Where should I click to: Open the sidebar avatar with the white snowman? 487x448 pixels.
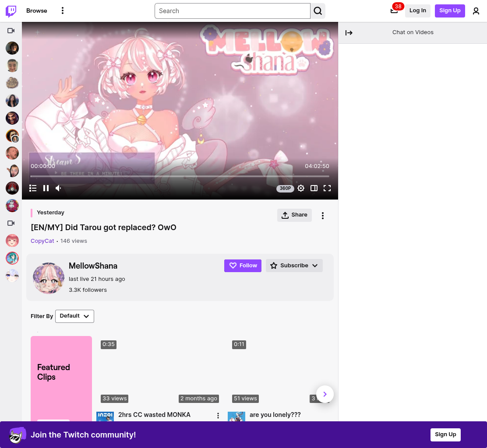coord(12,206)
